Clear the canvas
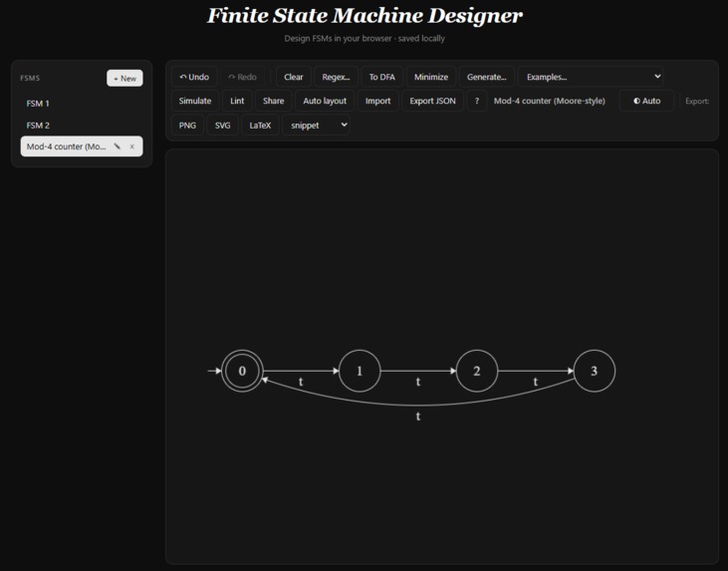 294,77
